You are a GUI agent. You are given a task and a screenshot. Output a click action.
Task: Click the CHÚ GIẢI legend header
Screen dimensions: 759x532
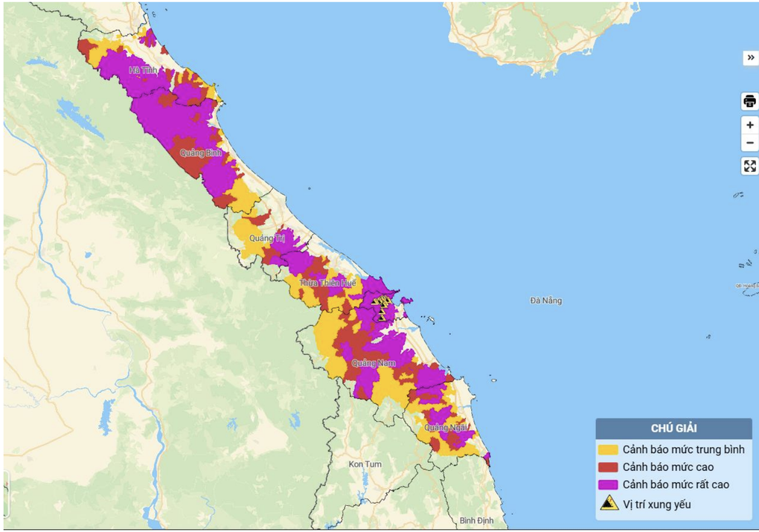(673, 428)
